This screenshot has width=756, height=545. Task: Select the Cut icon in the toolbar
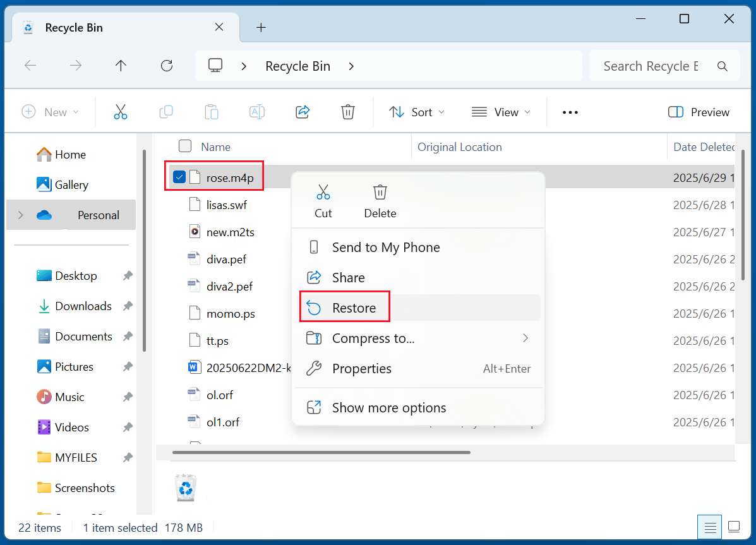tap(120, 112)
